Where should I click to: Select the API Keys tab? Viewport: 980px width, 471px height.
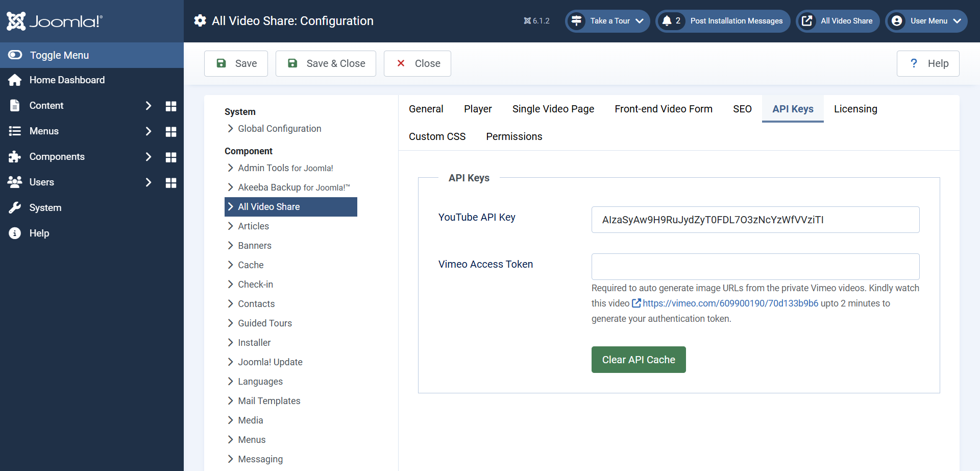tap(793, 109)
